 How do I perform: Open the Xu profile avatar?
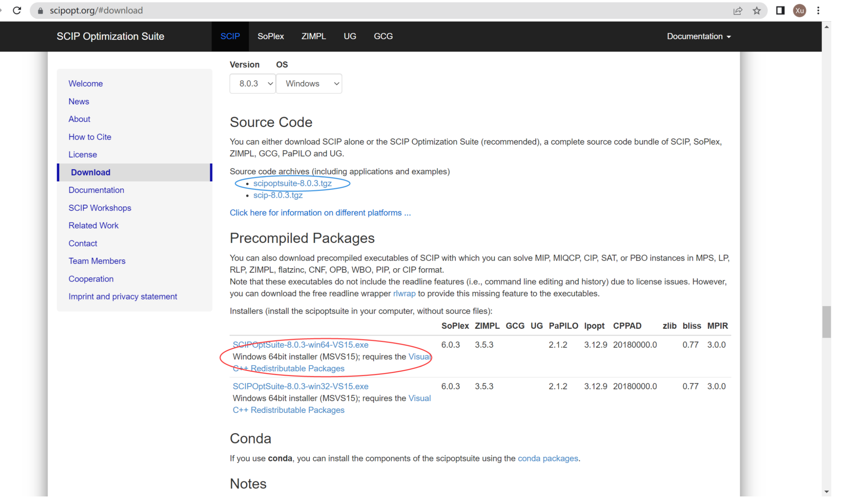pos(799,11)
